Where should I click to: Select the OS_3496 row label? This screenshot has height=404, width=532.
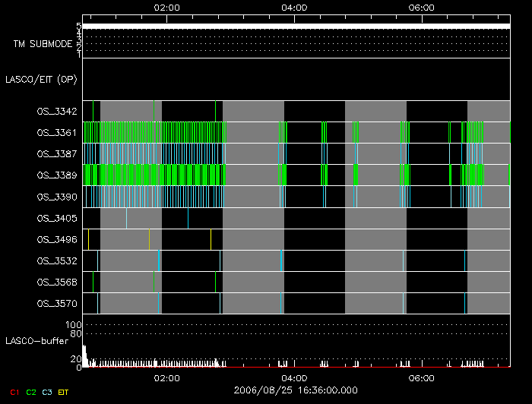[57, 240]
